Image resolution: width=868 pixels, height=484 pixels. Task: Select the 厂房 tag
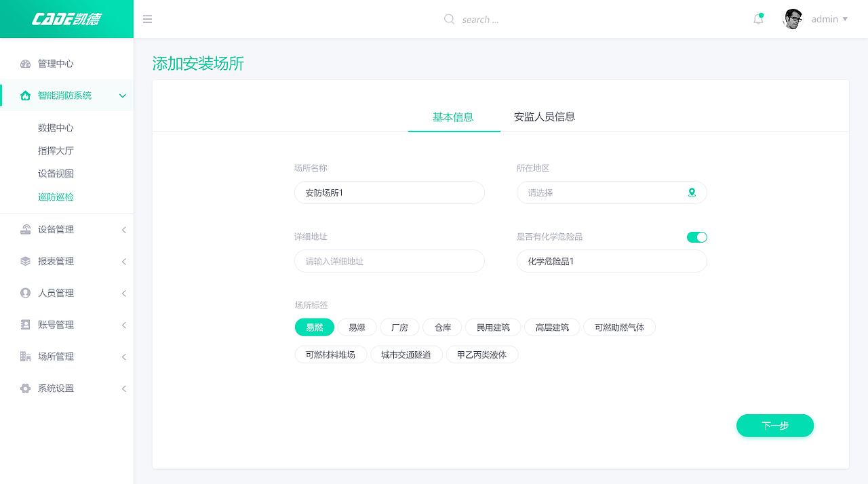click(x=399, y=327)
